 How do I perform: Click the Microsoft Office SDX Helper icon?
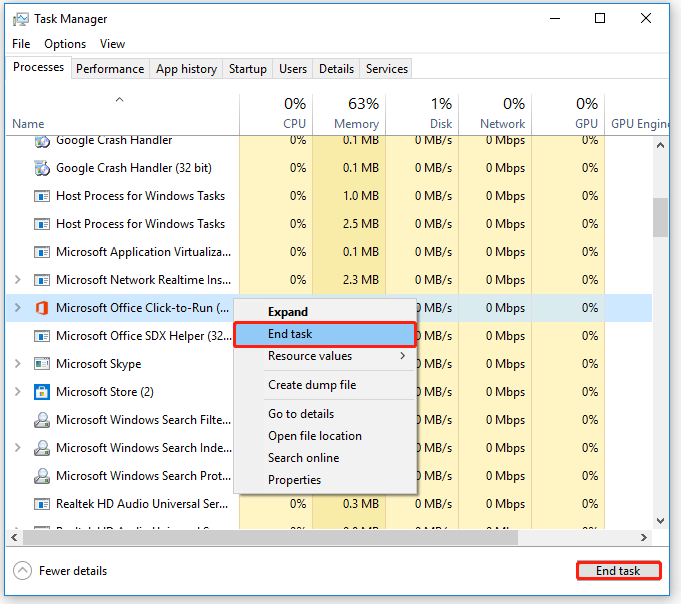(42, 336)
